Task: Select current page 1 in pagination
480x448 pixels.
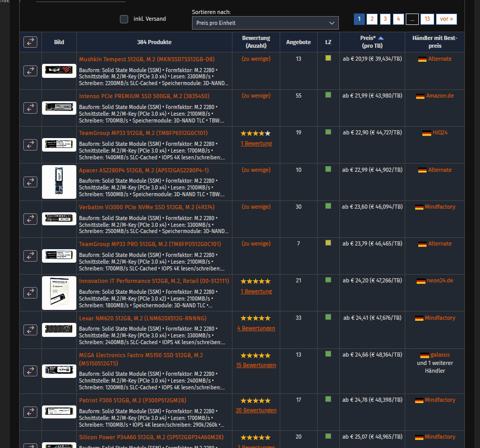Action: 359,19
